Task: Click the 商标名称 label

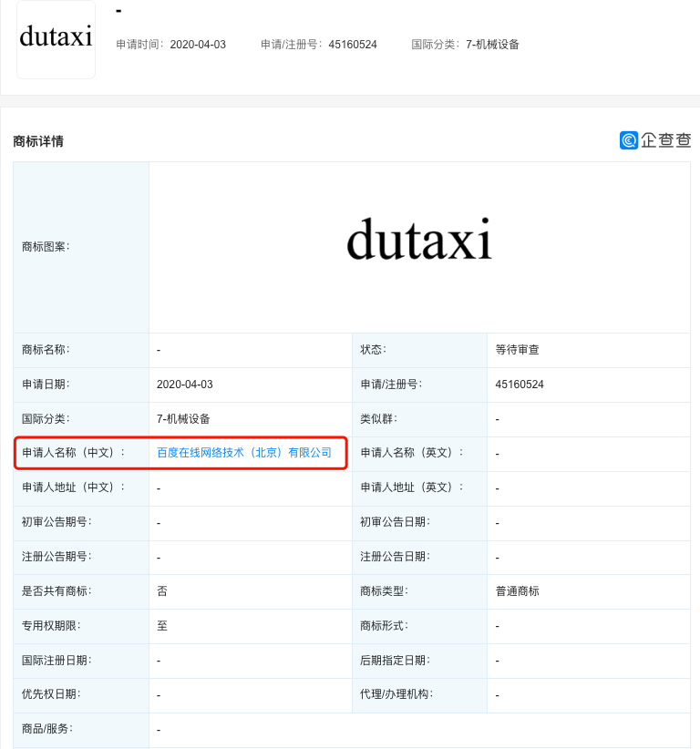Action: [x=46, y=350]
